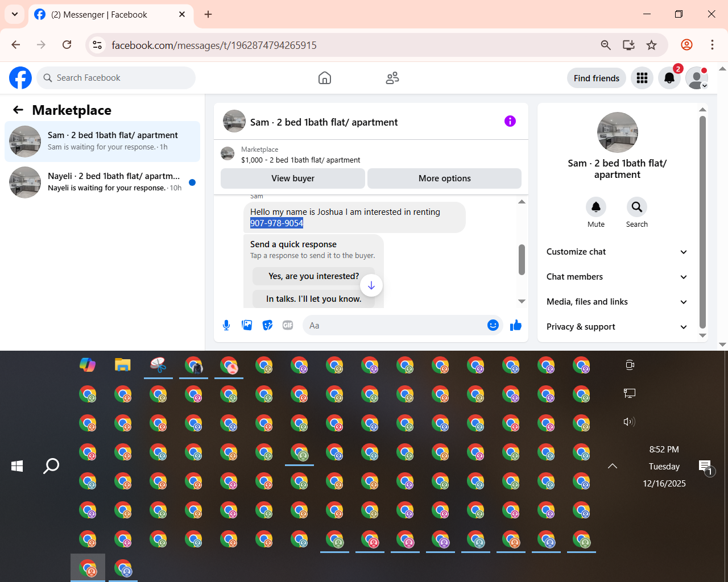
Task: Open File Explorer from taskbar
Action: click(x=123, y=365)
